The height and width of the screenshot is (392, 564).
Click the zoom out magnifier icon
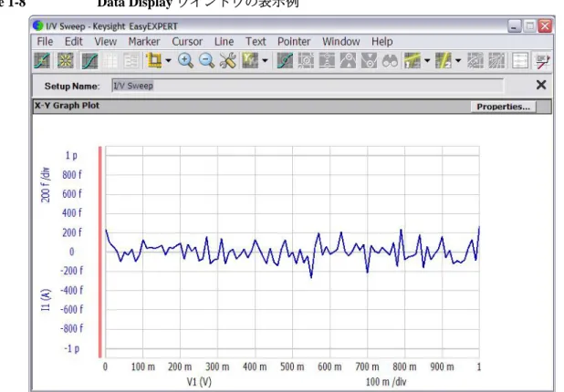tap(207, 60)
